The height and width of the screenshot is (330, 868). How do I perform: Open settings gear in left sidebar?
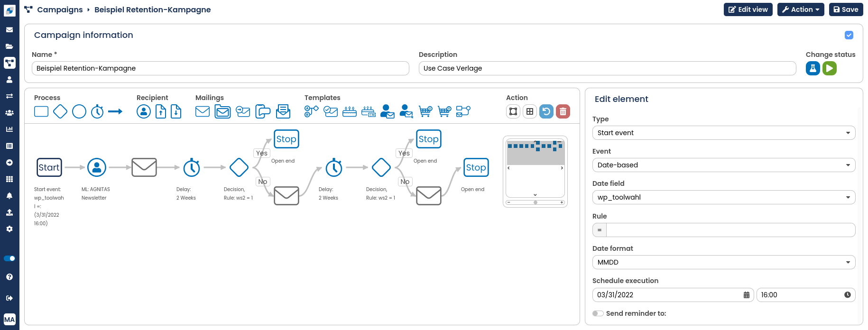[x=9, y=229]
